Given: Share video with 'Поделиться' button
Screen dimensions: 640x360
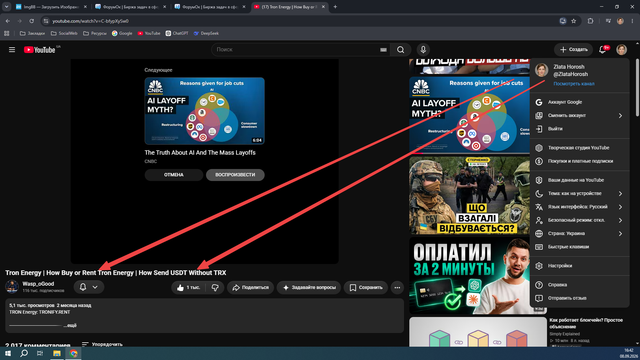Looking at the screenshot, I should pyautogui.click(x=250, y=287).
